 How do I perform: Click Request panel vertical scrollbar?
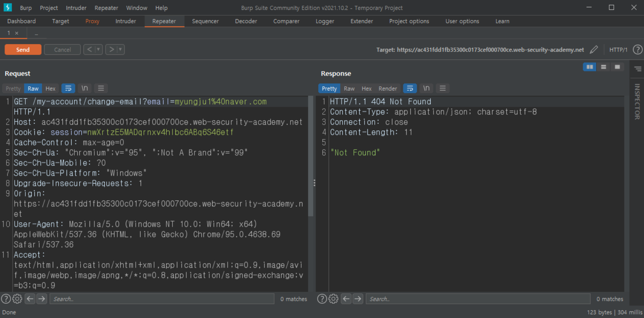tap(311, 157)
